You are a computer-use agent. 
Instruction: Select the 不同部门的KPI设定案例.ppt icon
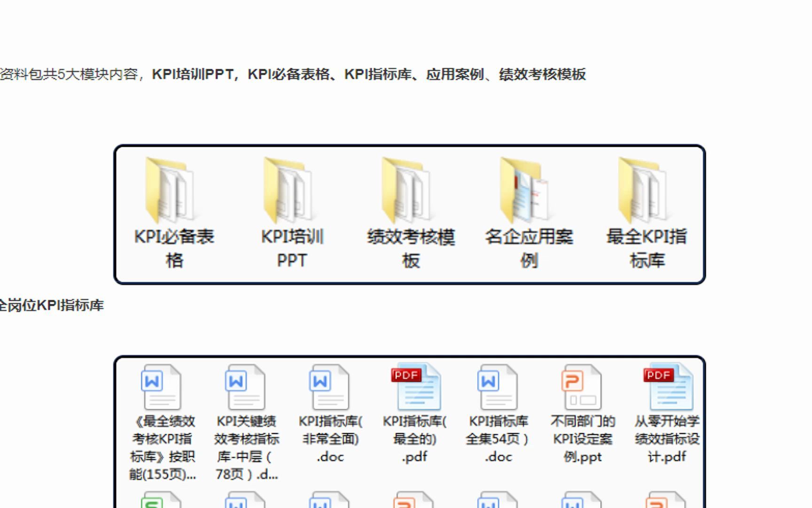582,387
